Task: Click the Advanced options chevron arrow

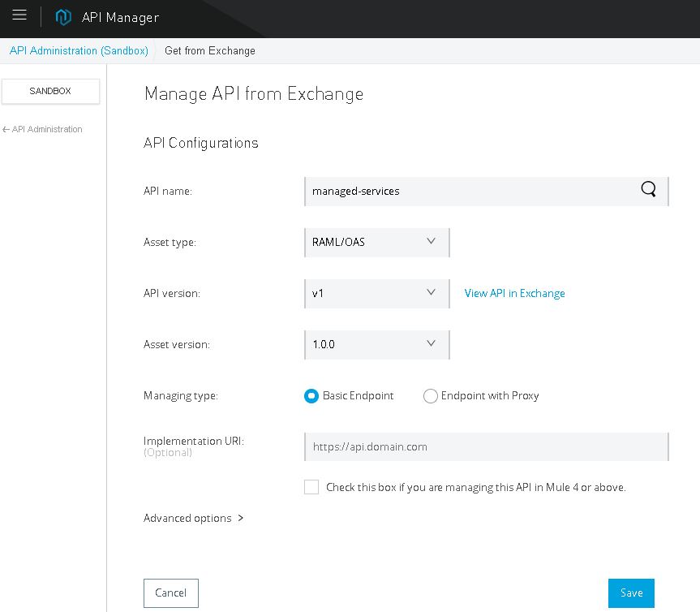Action: [x=241, y=518]
